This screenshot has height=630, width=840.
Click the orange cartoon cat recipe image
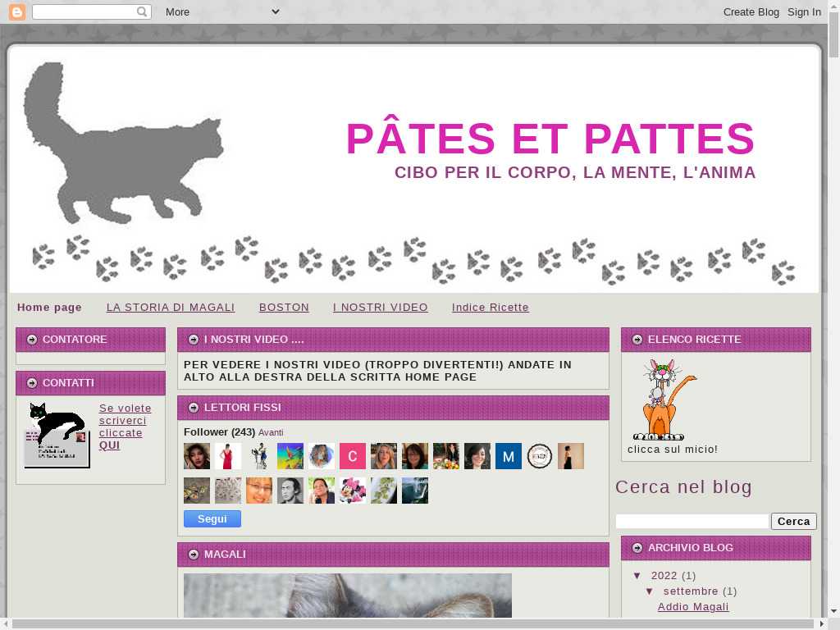click(x=664, y=400)
